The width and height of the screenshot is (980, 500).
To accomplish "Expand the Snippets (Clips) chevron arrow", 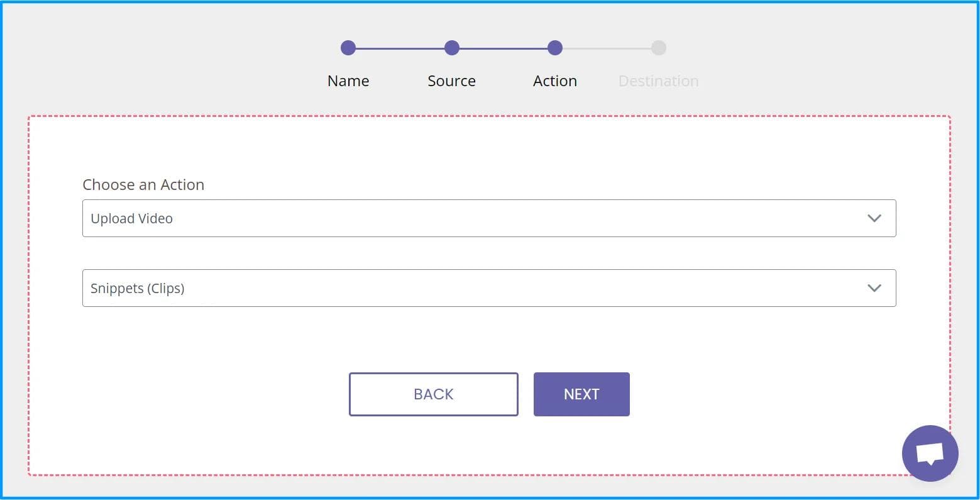I will click(874, 288).
